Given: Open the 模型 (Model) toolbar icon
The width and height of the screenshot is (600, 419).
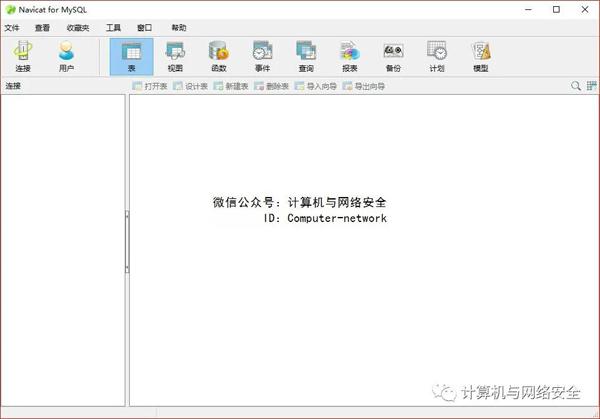Looking at the screenshot, I should (x=481, y=57).
